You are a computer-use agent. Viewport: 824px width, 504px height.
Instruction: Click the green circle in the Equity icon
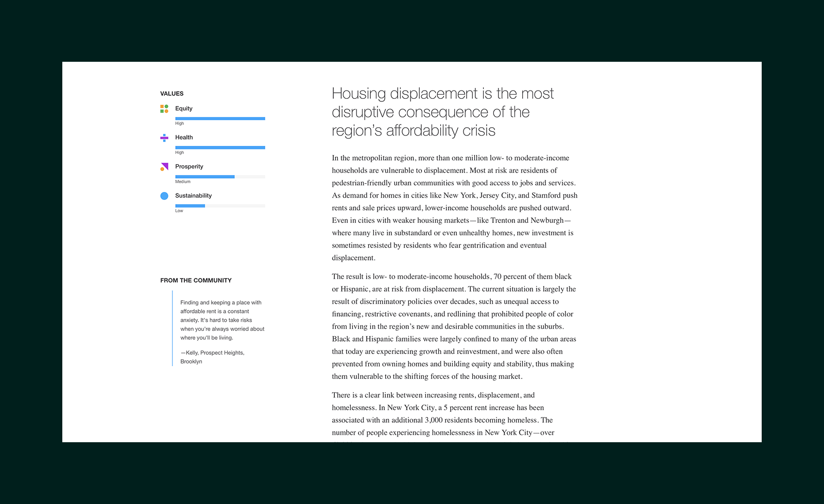166,106
